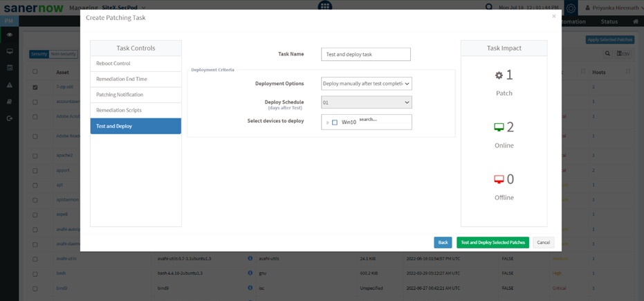644x301 pixels.
Task: Click info icon in bash row
Action: pos(250,273)
